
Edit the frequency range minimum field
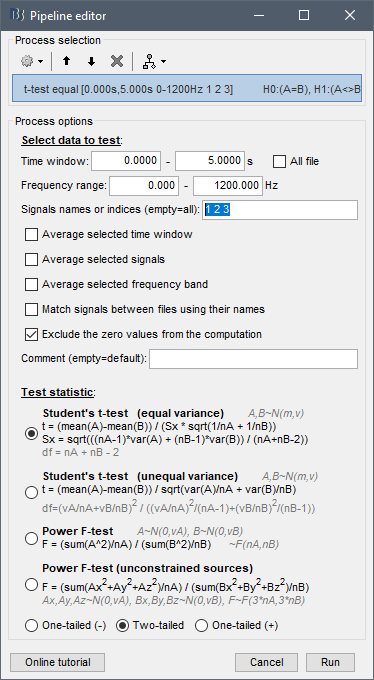(144, 186)
